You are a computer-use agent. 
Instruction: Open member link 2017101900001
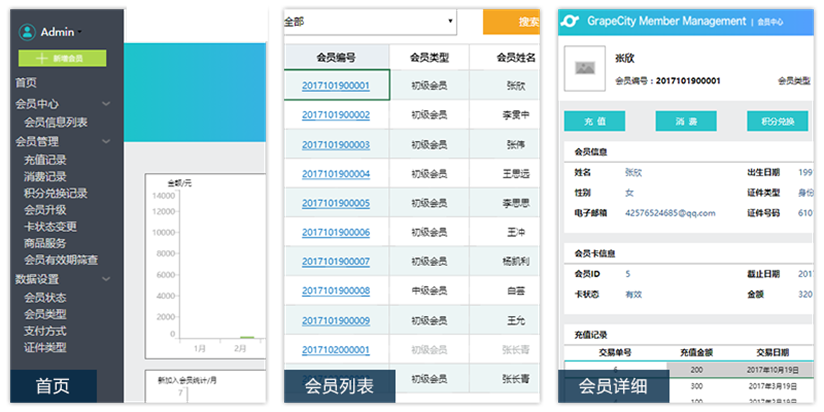click(x=335, y=86)
